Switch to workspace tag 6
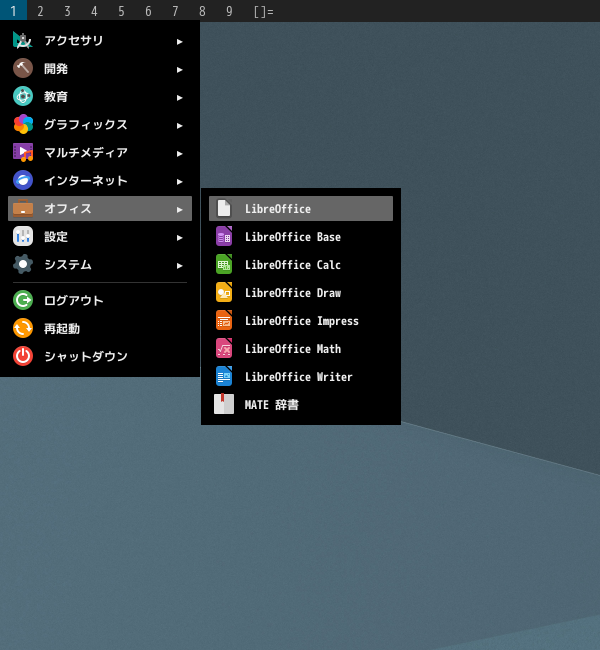Viewport: 600px width, 650px height. pos(148,11)
